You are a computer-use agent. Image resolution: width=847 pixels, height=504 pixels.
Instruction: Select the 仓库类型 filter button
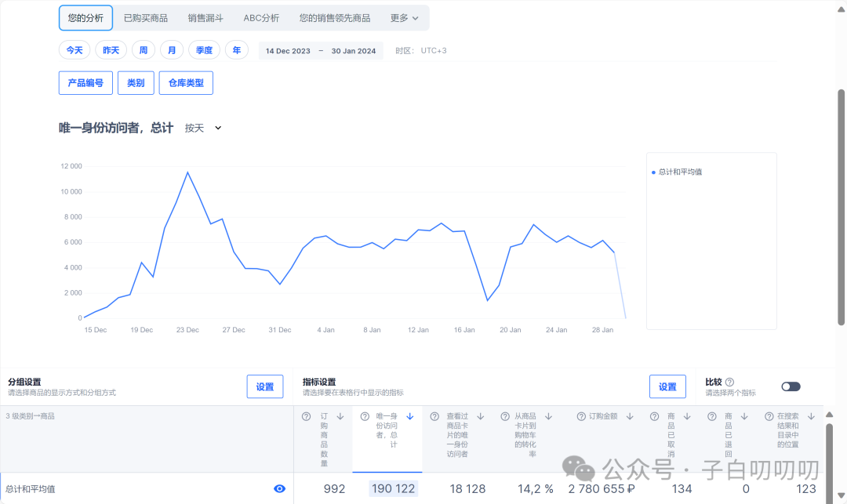pos(186,82)
